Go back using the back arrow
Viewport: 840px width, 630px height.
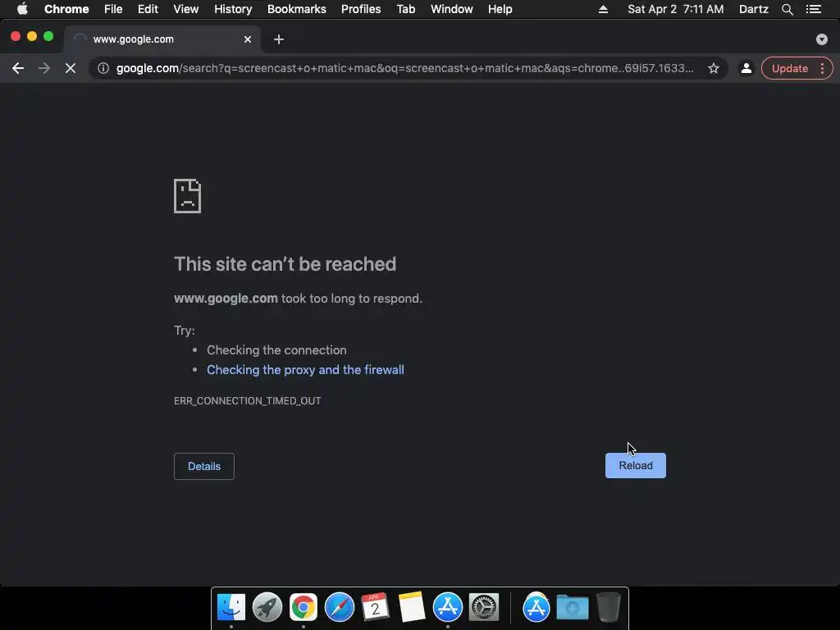[x=18, y=68]
